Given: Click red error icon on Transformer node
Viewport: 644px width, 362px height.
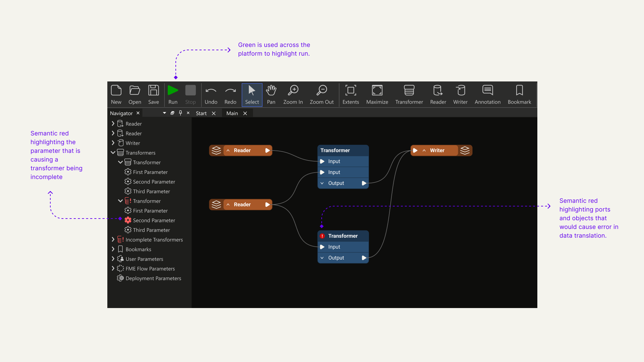Looking at the screenshot, I should click(322, 236).
